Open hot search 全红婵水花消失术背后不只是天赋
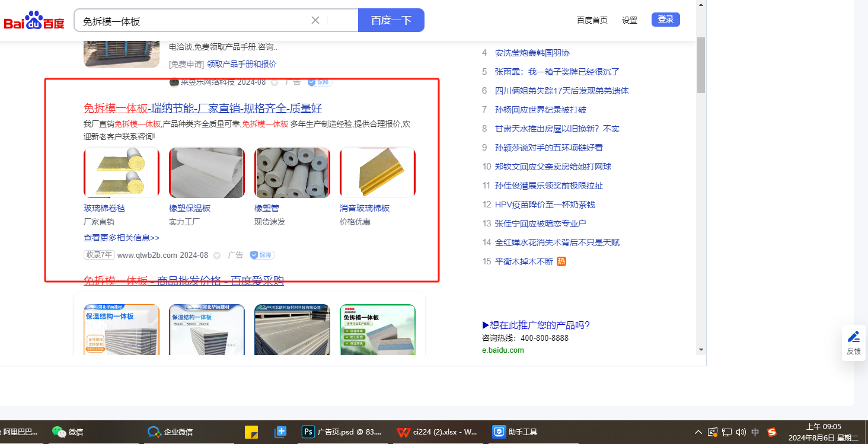This screenshot has height=444, width=868. tap(557, 242)
